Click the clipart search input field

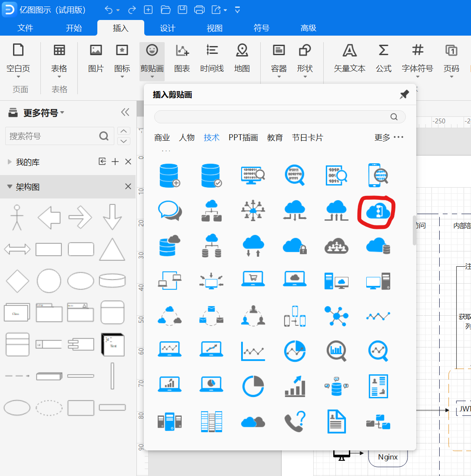pos(280,117)
